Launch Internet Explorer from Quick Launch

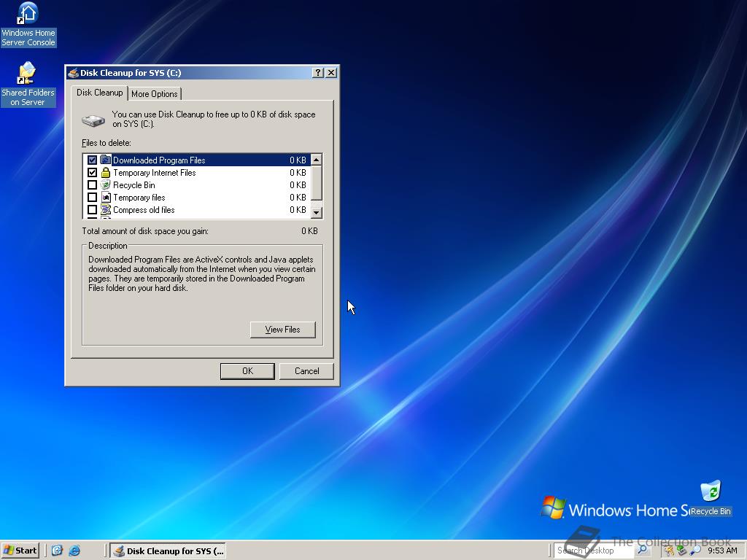75,551
